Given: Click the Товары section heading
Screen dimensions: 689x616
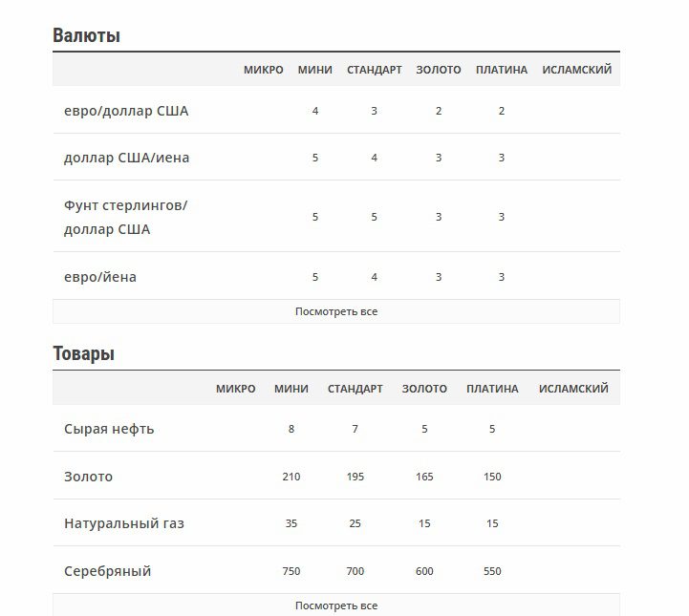Looking at the screenshot, I should [83, 354].
